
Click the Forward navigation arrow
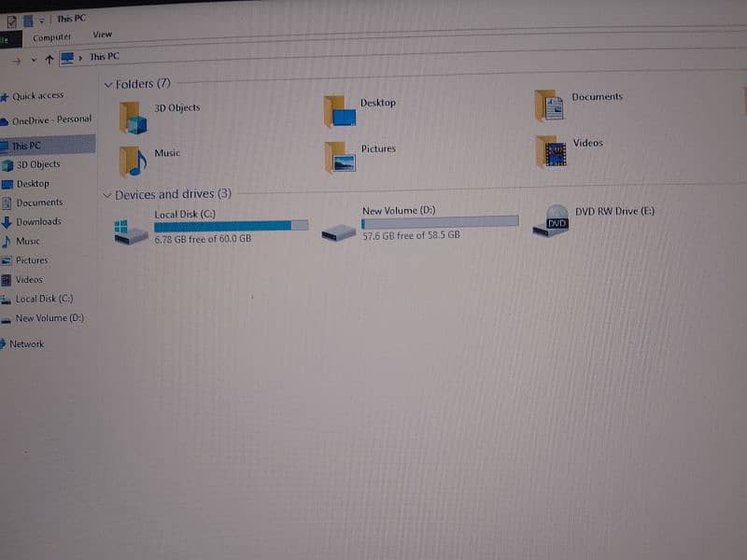[x=17, y=61]
